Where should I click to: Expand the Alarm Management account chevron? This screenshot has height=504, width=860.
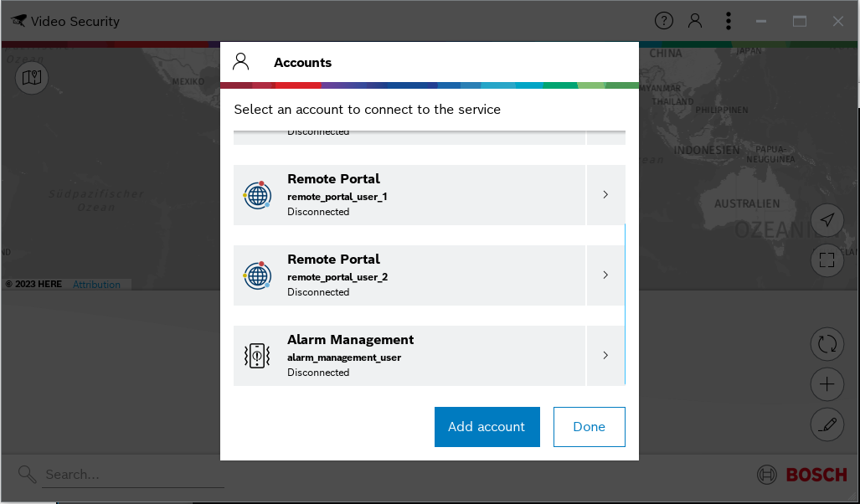[x=605, y=356]
